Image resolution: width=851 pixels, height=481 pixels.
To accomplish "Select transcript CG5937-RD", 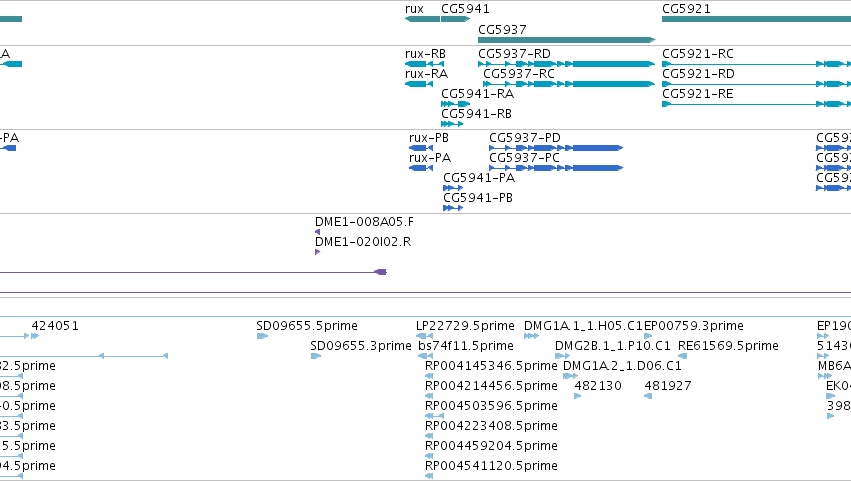I will (x=514, y=54).
